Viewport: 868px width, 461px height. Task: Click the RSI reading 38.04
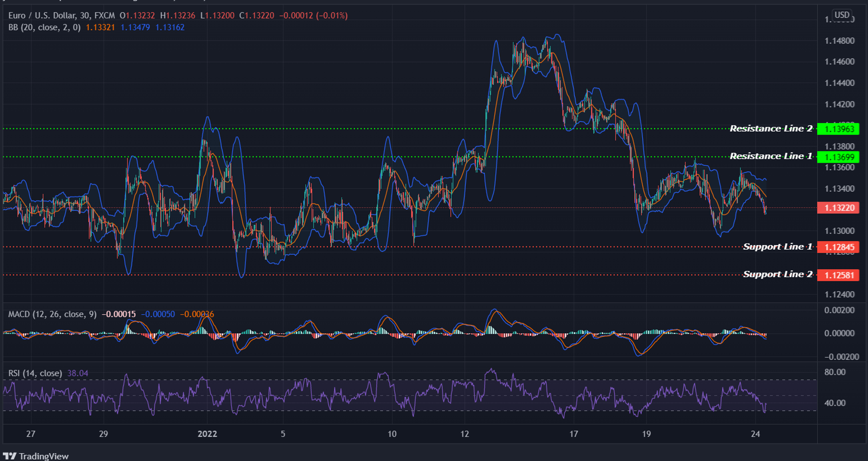click(x=78, y=373)
